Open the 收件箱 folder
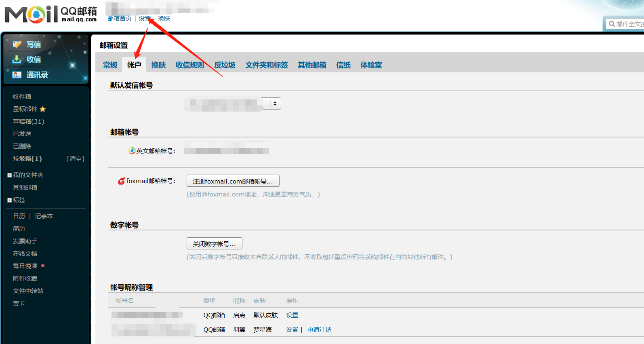The image size is (644, 344). click(x=22, y=97)
